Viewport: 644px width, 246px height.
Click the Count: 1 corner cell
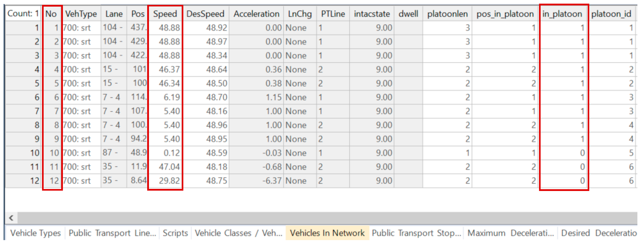(x=23, y=14)
